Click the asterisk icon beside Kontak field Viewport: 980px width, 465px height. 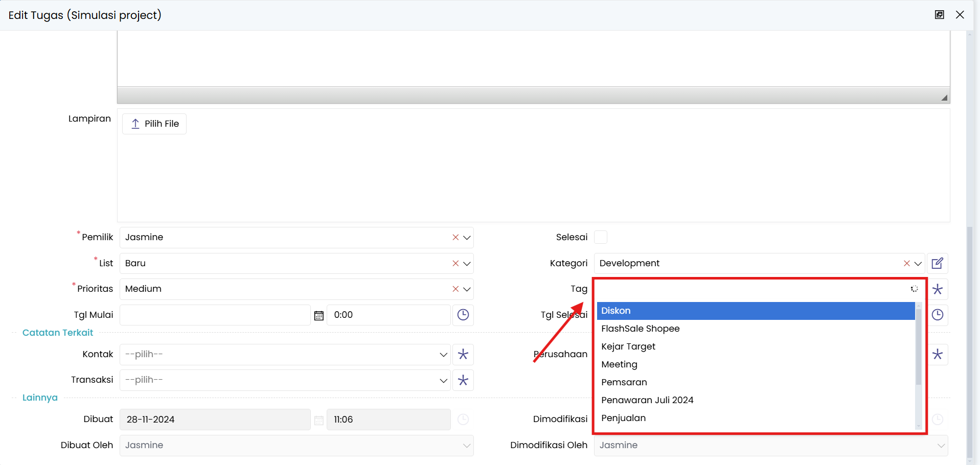click(x=463, y=355)
